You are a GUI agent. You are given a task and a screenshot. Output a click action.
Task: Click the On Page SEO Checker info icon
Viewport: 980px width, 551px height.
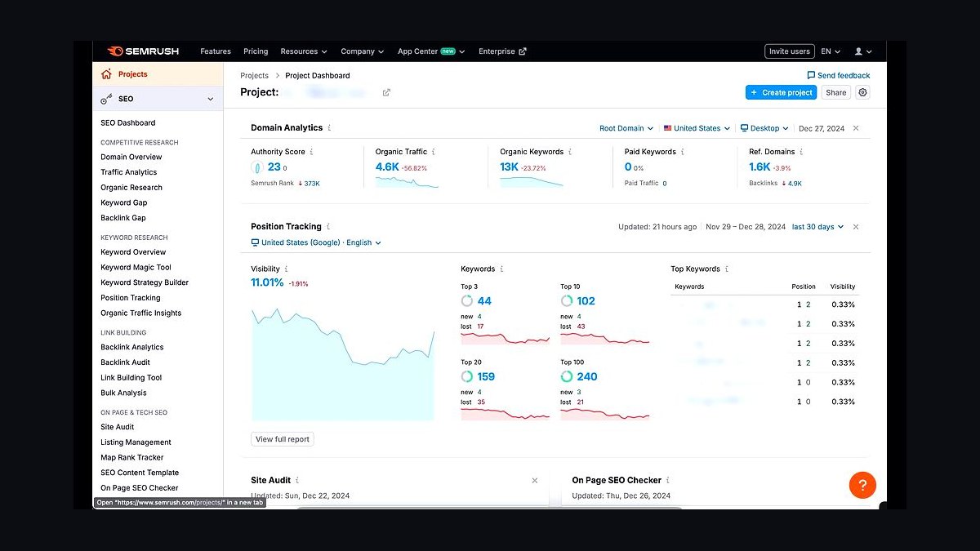(668, 481)
